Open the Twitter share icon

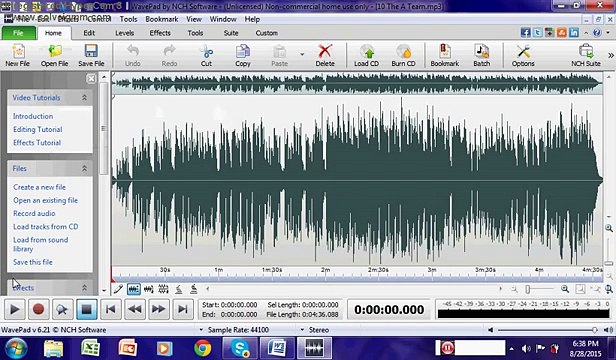(537, 33)
